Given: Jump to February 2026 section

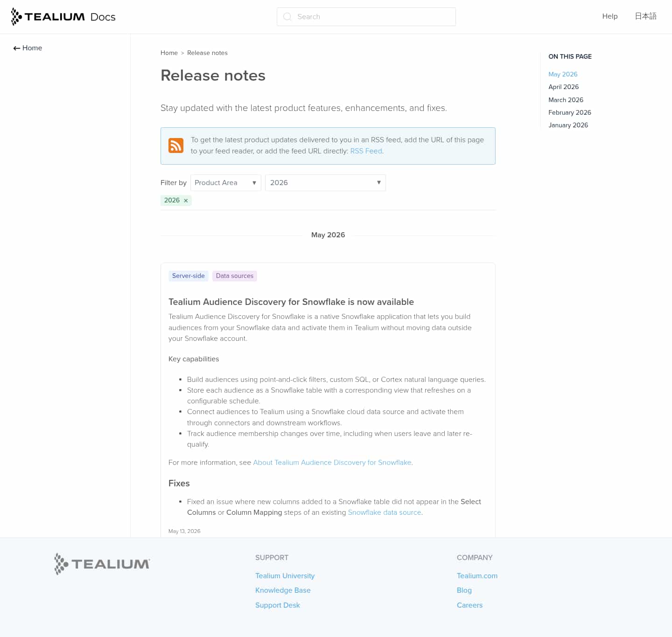Looking at the screenshot, I should 570,112.
